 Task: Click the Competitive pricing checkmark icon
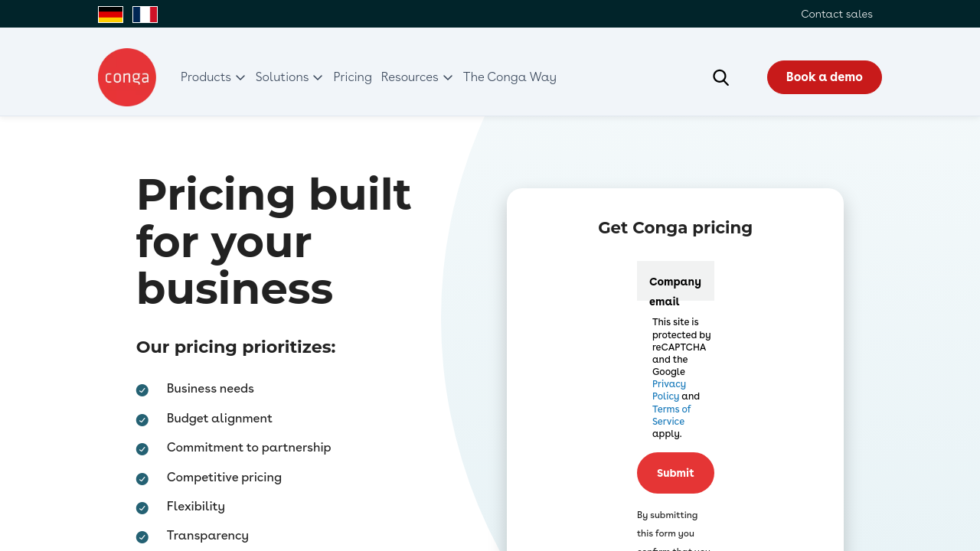point(142,479)
